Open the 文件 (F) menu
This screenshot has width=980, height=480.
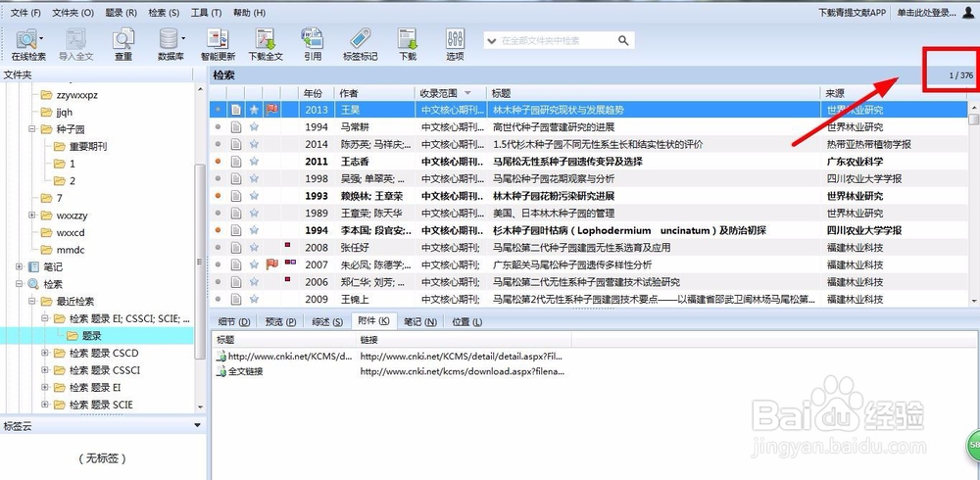click(x=25, y=13)
